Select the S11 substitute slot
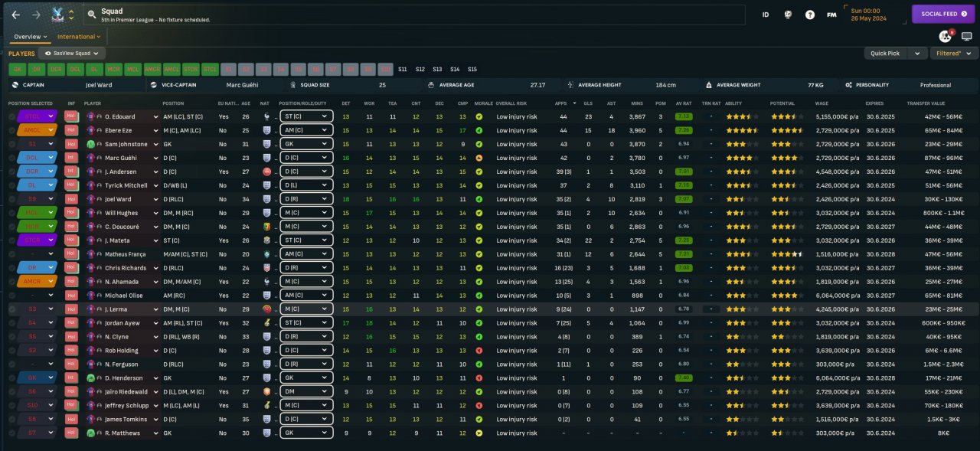980x451 pixels. click(x=403, y=69)
